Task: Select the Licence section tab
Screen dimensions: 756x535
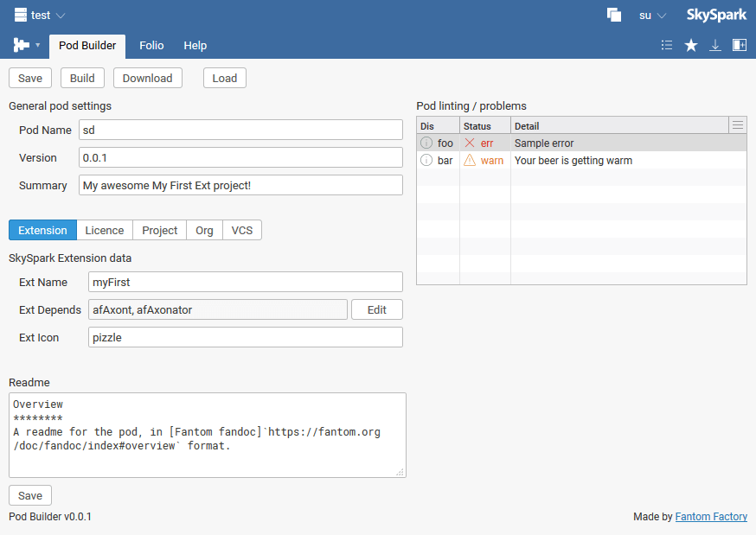Action: click(105, 230)
